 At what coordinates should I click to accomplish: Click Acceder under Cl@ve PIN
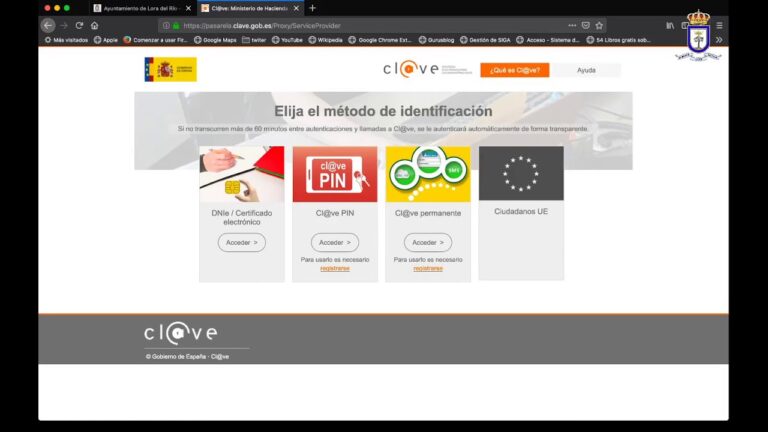click(x=335, y=242)
